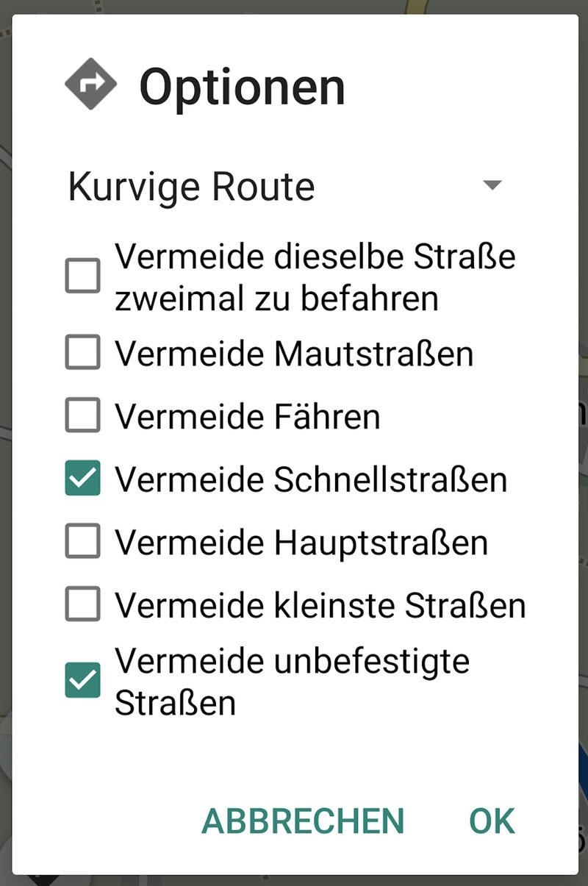Enable the avoid same road twice checkbox
The width and height of the screenshot is (588, 886).
pos(82,276)
